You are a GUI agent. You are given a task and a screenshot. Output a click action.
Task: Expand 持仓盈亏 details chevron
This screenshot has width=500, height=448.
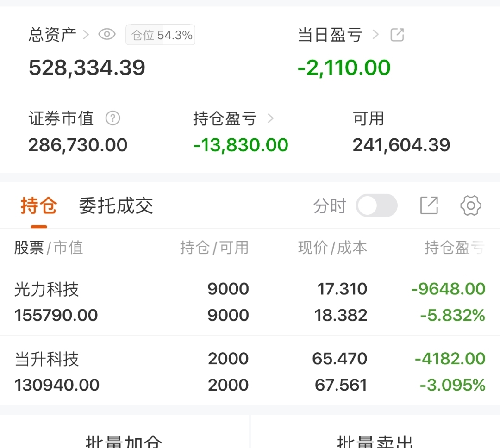click(x=271, y=118)
